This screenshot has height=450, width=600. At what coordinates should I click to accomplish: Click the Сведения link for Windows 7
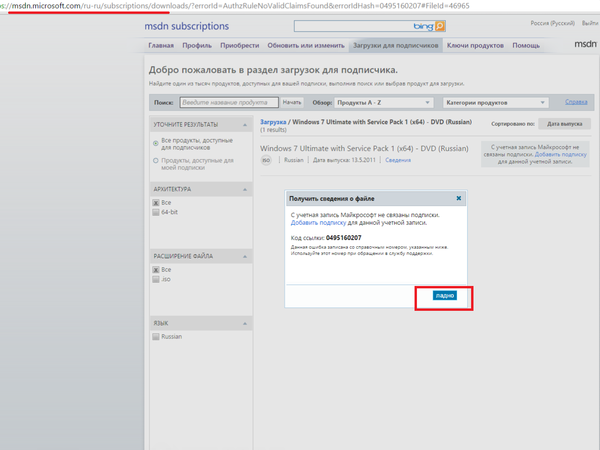tap(398, 160)
